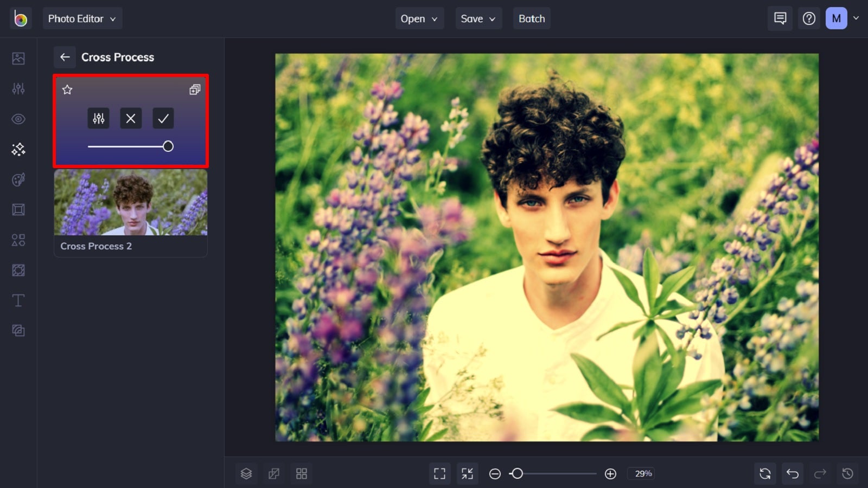Open the Batch menu item

tap(532, 18)
